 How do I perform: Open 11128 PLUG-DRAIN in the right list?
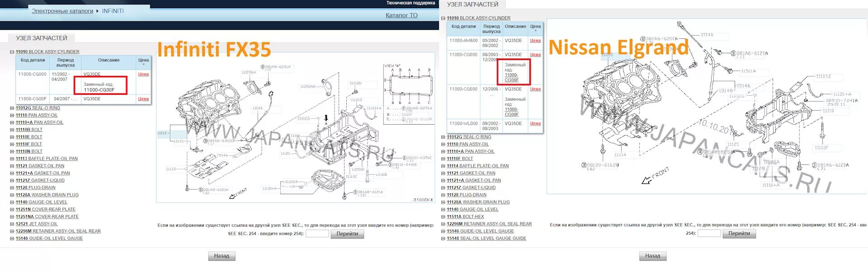pyautogui.click(x=467, y=195)
